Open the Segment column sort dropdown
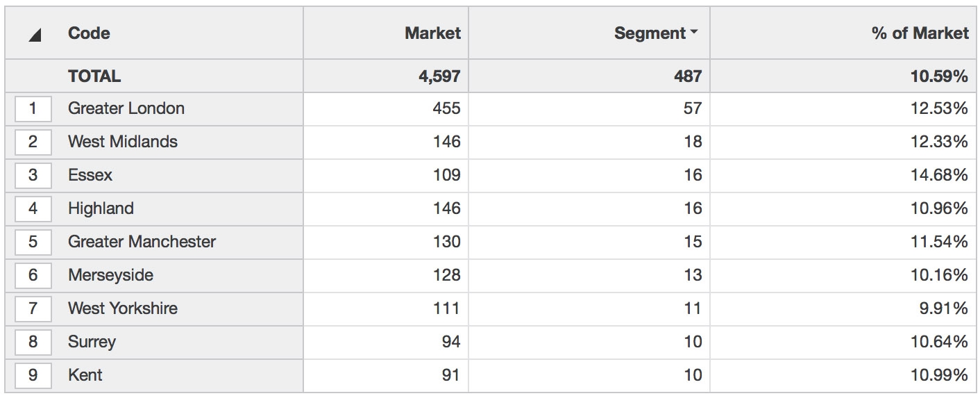980x396 pixels. click(x=694, y=33)
